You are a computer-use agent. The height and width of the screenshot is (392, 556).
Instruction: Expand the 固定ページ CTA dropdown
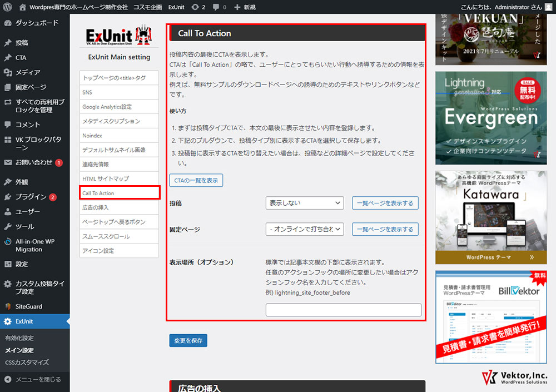pos(304,229)
